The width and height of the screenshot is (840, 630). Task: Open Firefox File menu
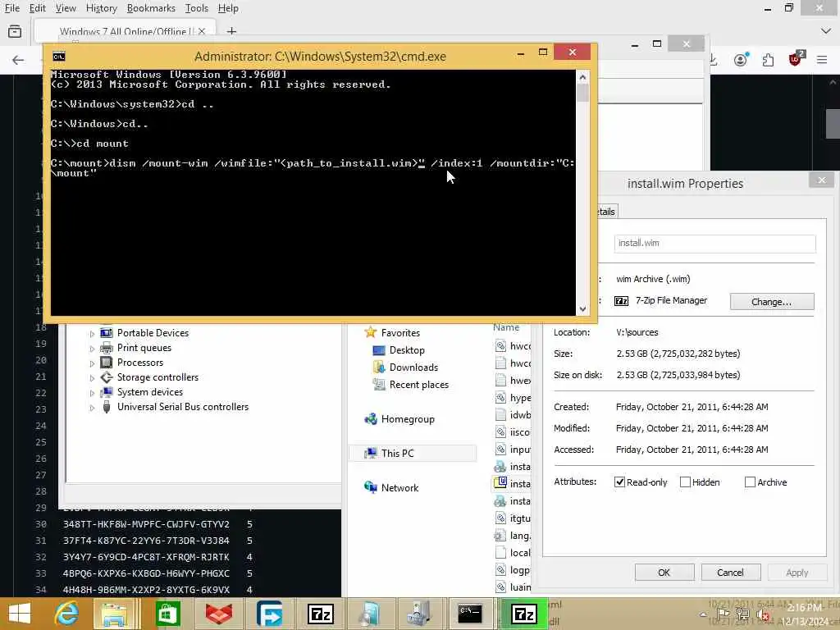coord(11,8)
